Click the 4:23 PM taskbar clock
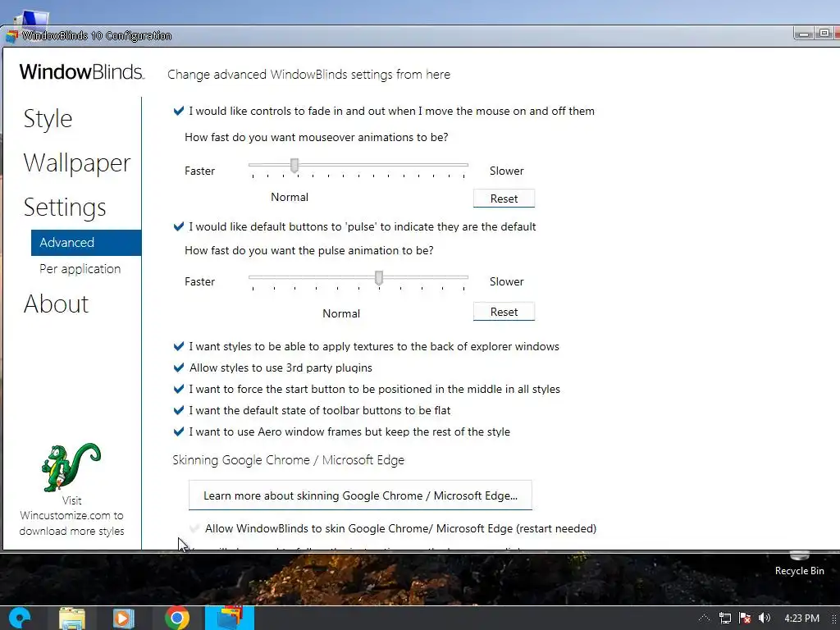840x630 pixels. [x=801, y=619]
